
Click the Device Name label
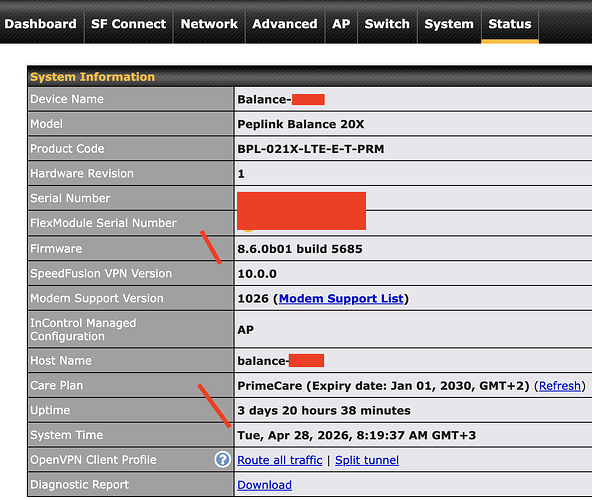pos(67,99)
